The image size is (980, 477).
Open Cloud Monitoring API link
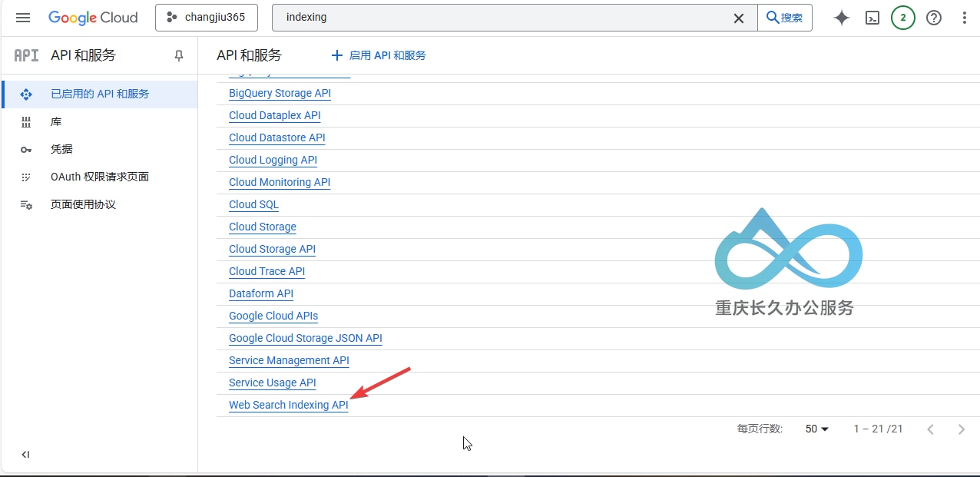pyautogui.click(x=280, y=182)
